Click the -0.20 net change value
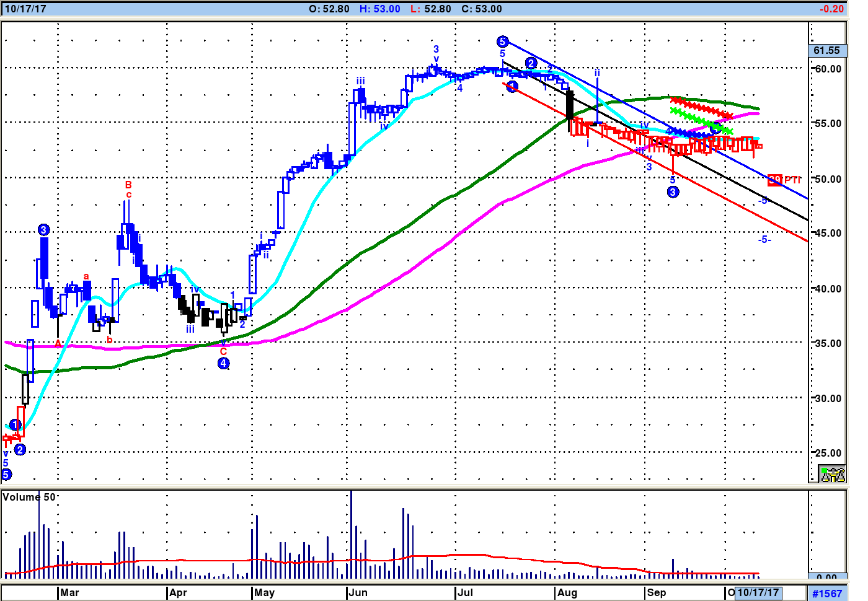Image resolution: width=868 pixels, height=601 pixels. pos(831,9)
